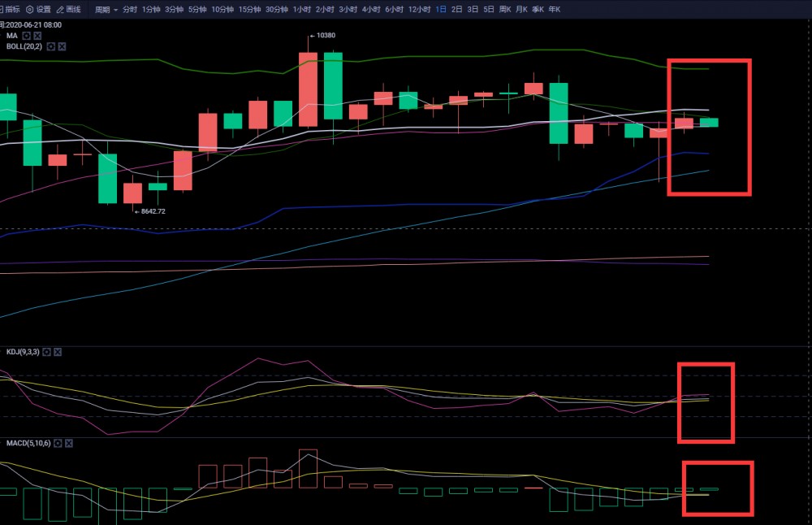Viewport: 812px width, 525px height.
Task: Choose the 12小时 interval
Action: click(419, 10)
